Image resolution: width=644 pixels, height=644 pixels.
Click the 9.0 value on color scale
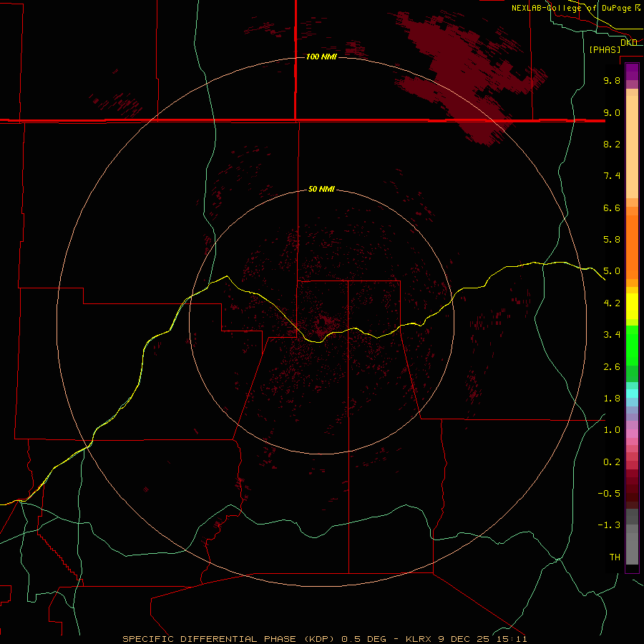(x=612, y=112)
